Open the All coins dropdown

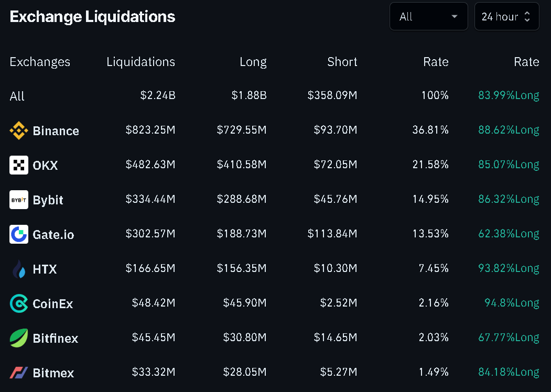click(428, 17)
